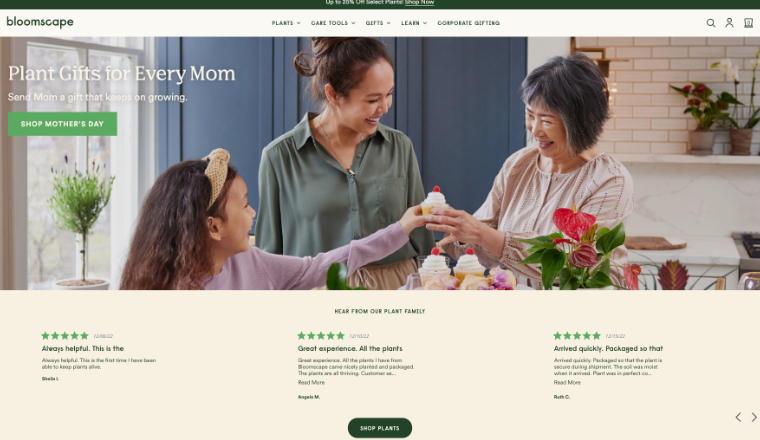760x440 pixels.
Task: Open the shopping cart icon
Action: [x=748, y=23]
